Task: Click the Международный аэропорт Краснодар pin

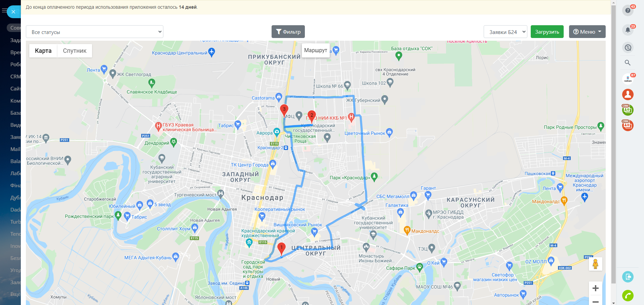Action: [x=585, y=197]
